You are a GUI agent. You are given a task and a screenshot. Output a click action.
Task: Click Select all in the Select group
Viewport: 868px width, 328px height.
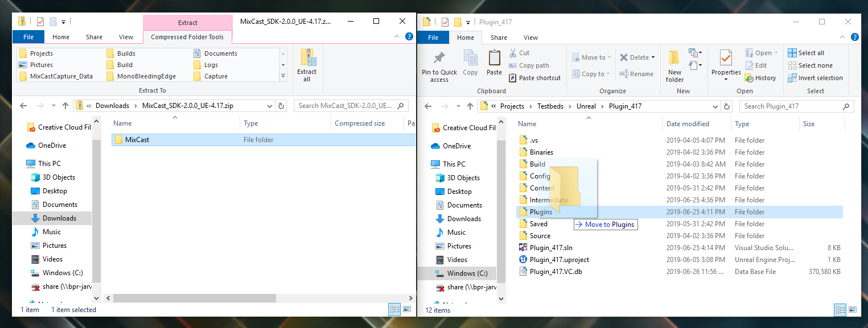pos(806,53)
